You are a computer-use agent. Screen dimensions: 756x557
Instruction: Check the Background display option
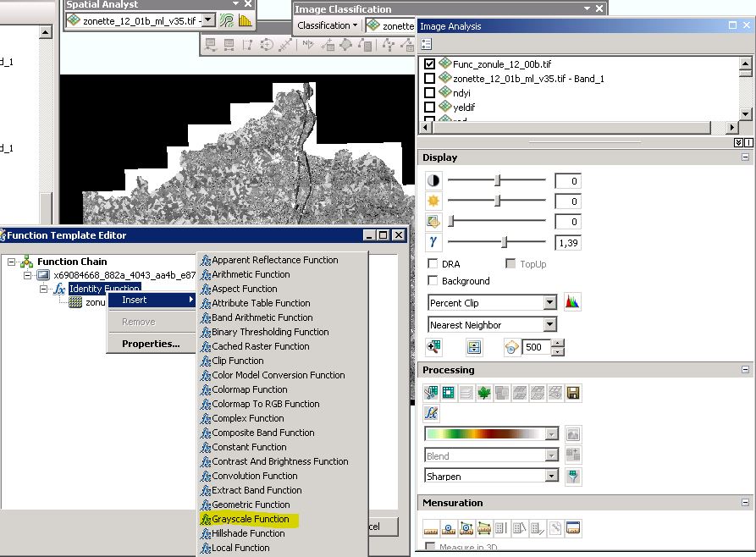pos(433,280)
